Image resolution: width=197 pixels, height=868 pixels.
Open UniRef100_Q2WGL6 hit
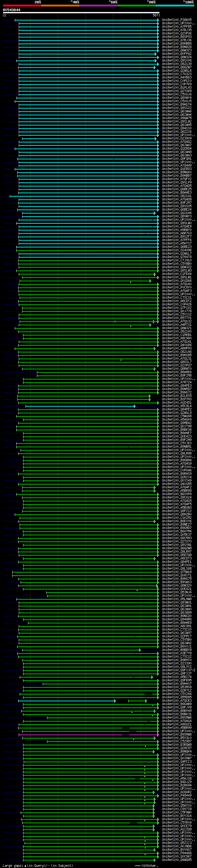click(176, 71)
